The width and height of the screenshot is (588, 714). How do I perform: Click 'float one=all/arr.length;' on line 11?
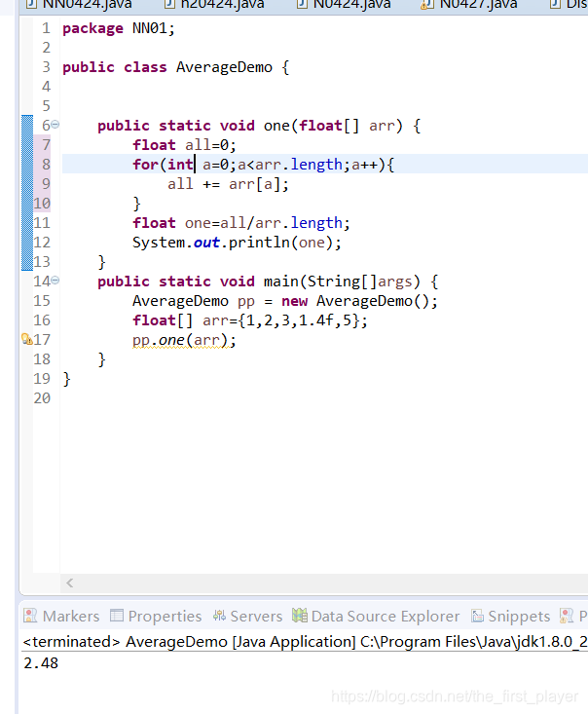(x=241, y=223)
